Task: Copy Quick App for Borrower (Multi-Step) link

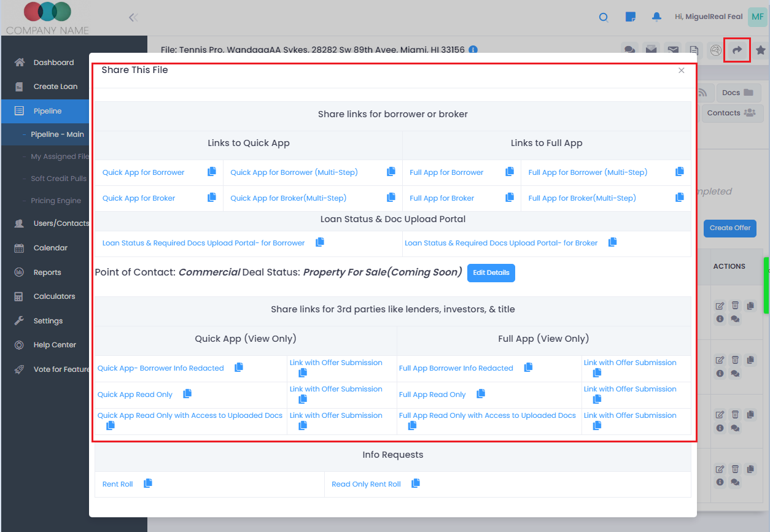Action: coord(391,172)
